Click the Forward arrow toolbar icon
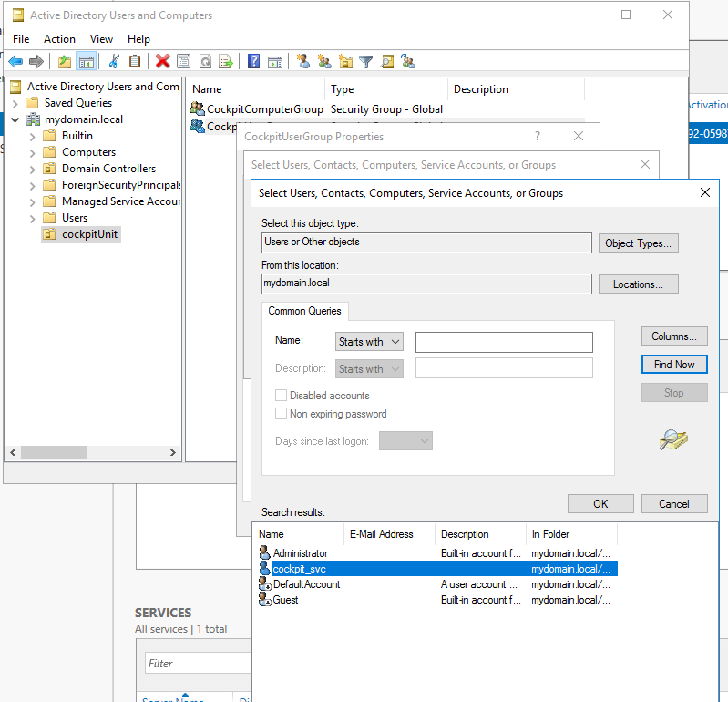 [x=36, y=61]
